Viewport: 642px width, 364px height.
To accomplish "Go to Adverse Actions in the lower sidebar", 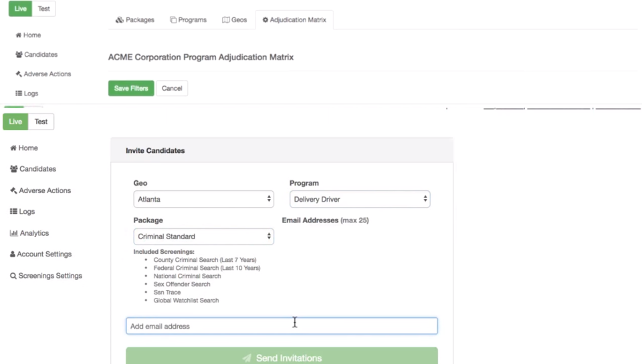I will point(41,190).
